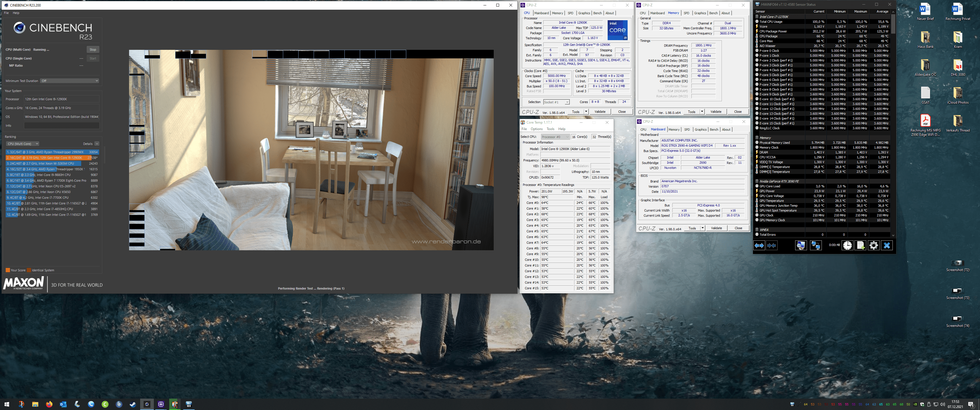Click HWiNFO expand columns arrows icon
This screenshot has width=980, height=410.
coord(759,245)
